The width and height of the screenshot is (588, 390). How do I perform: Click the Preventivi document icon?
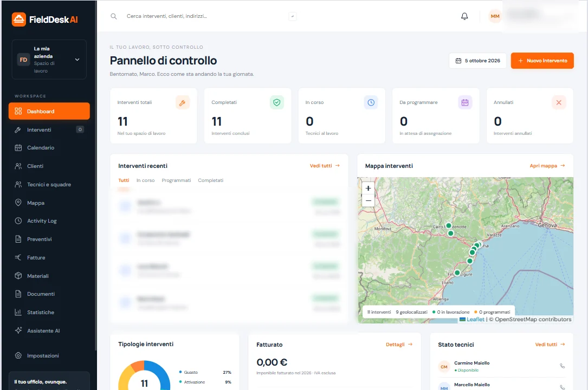(18, 239)
